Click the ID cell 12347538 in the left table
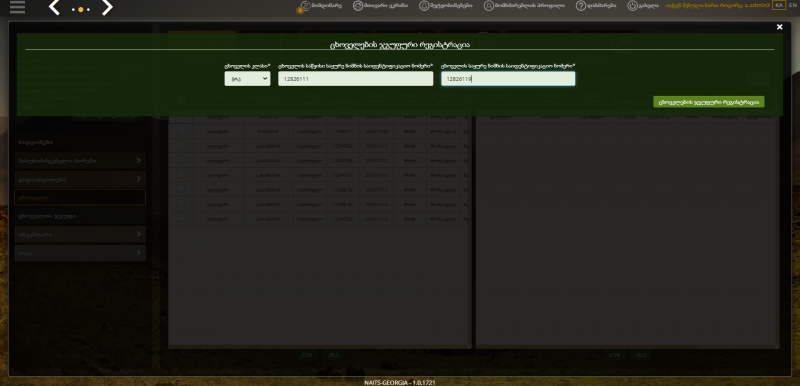The image size is (800, 386). point(343,146)
